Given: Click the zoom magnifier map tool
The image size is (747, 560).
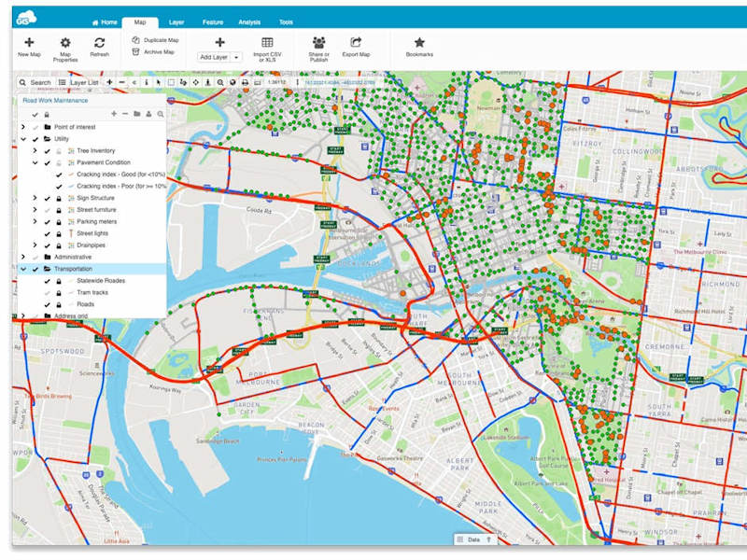Looking at the screenshot, I should [x=220, y=82].
